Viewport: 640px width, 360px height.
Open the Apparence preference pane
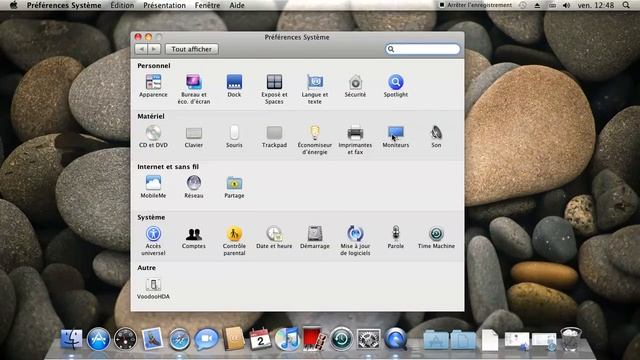[153, 86]
